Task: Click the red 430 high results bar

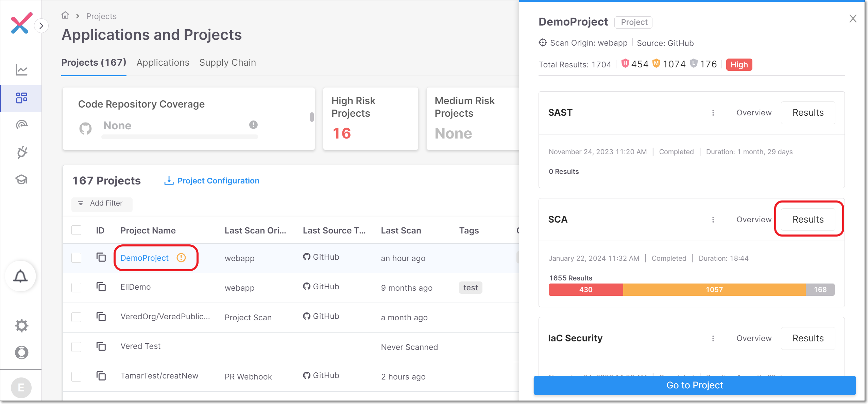Action: 586,290
